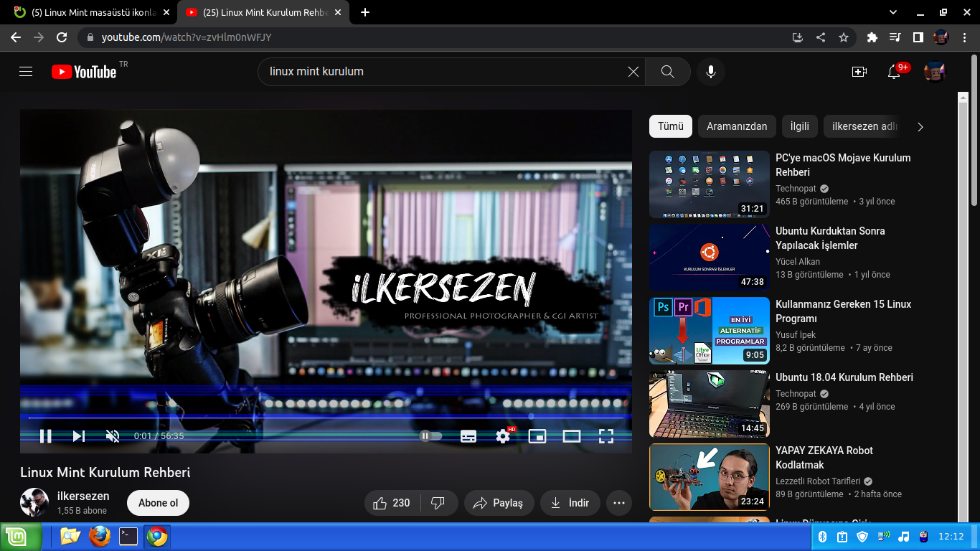This screenshot has width=980, height=551.
Task: Open the Create video menu icon
Action: [859, 72]
